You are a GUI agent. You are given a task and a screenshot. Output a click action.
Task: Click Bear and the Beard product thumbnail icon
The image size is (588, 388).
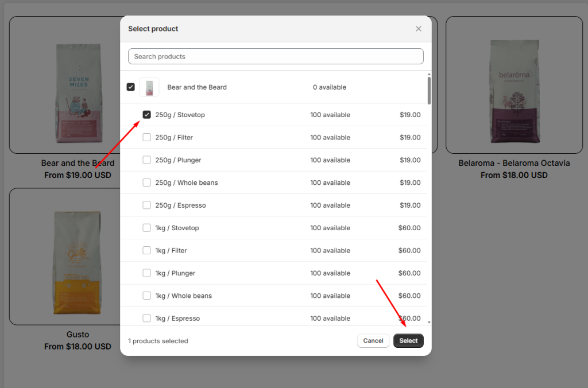(149, 87)
